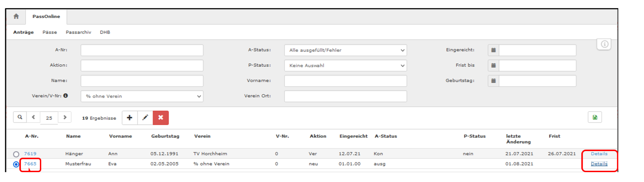
Task: Open the Eingereicht calendar picker
Action: click(494, 50)
